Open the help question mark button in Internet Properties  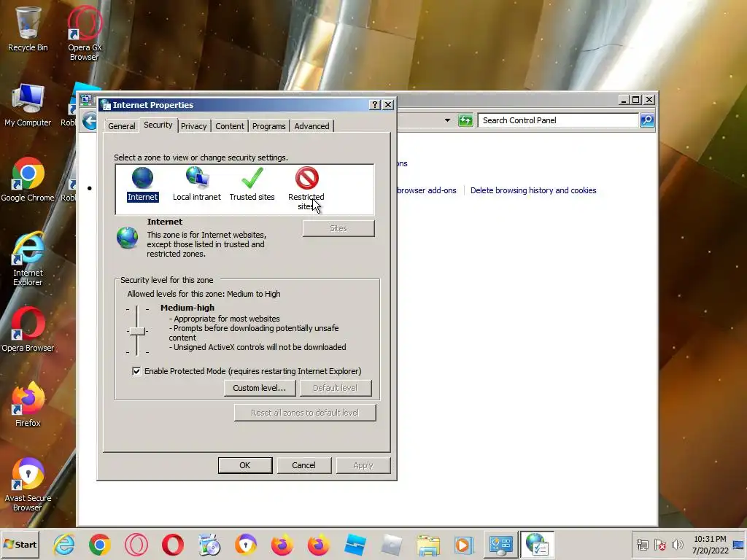[x=375, y=105]
